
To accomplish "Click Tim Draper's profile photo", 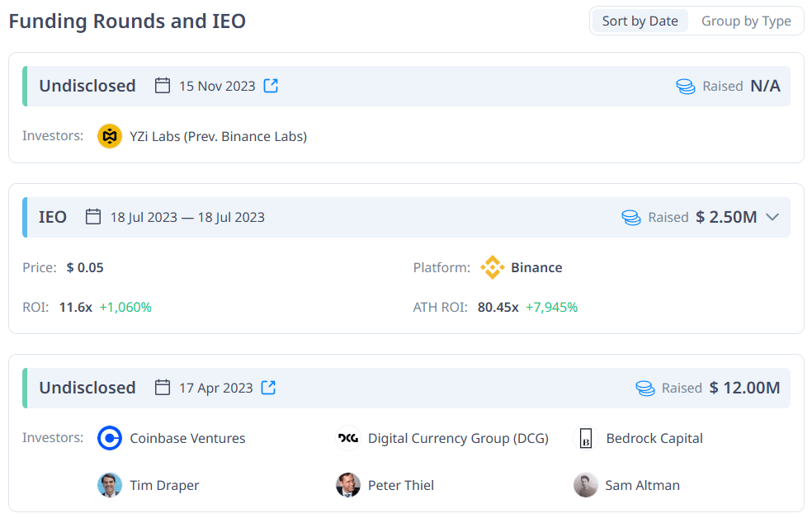I will (x=110, y=485).
